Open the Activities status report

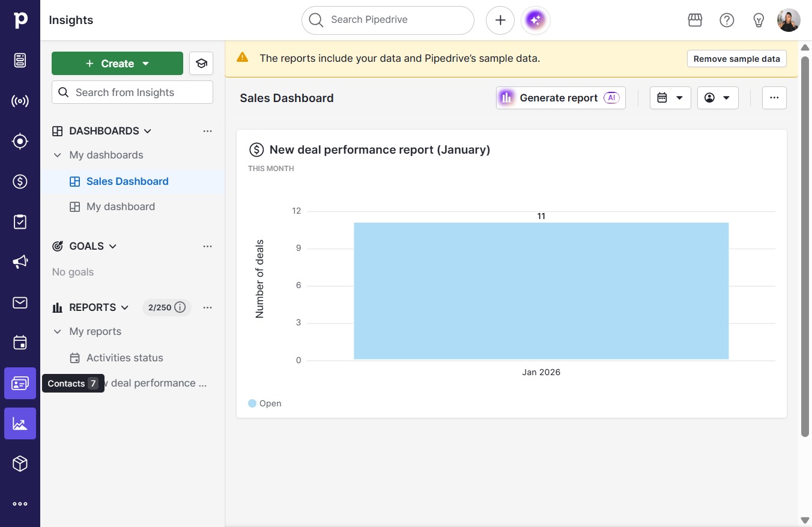133,358
